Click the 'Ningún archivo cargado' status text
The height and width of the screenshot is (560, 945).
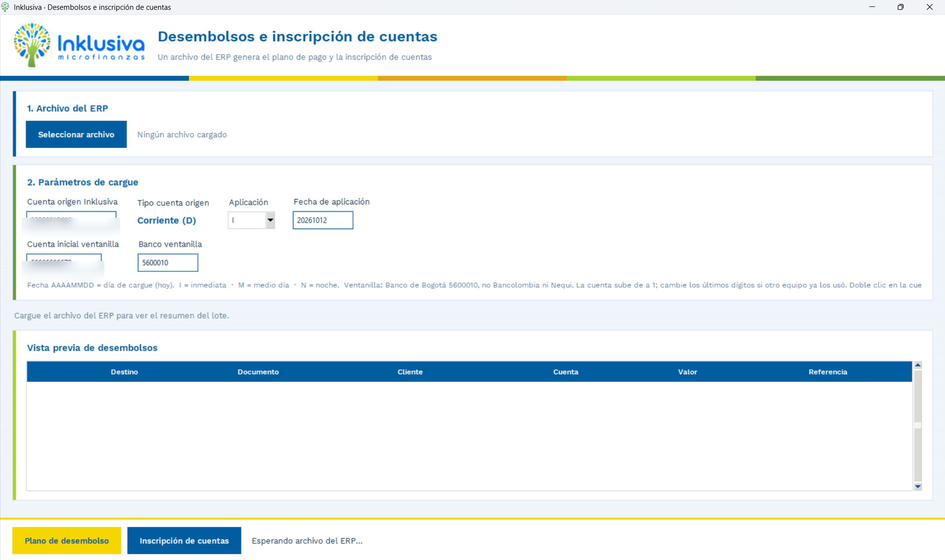click(182, 134)
